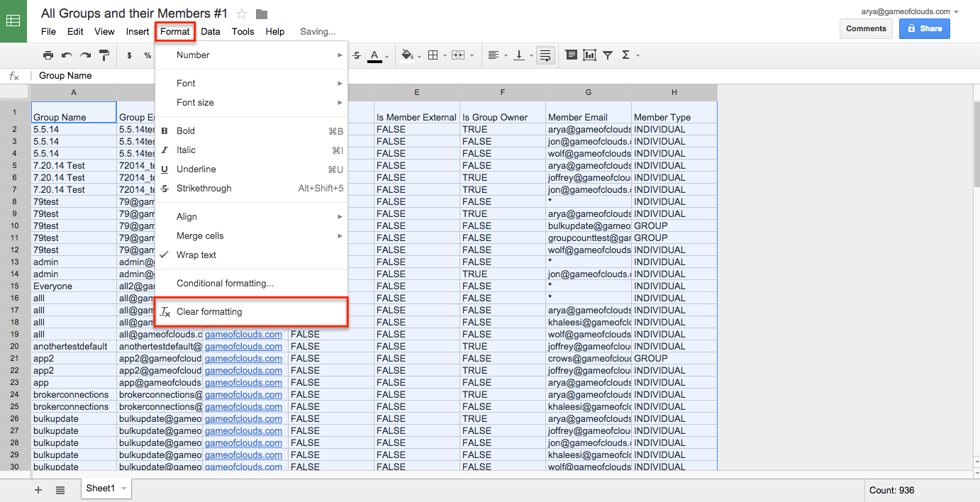Open the merge cells dropdown arrow
Screen dimensions: 980x502
pos(472,55)
